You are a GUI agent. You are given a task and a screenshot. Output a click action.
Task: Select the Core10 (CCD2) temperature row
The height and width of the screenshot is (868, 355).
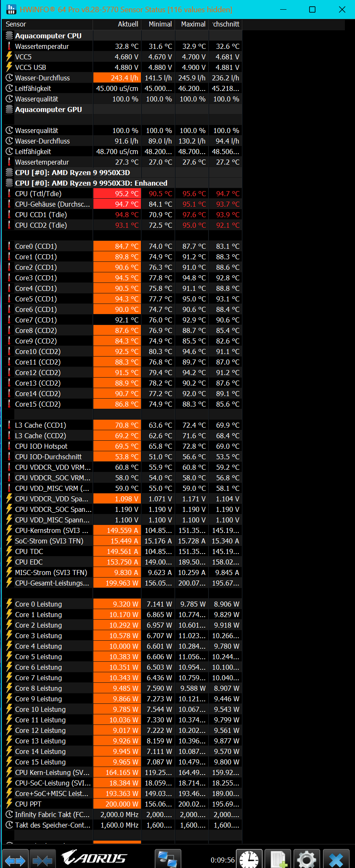pos(122,351)
